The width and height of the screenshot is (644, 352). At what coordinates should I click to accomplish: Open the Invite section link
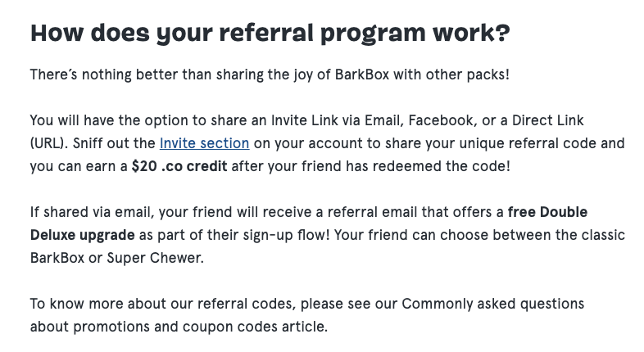[204, 143]
